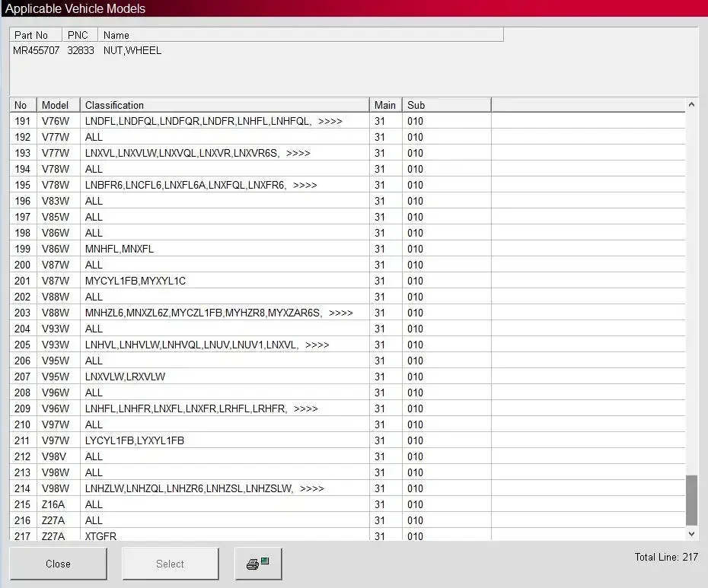Sort by the Model column header
This screenshot has height=588, width=708.
pos(59,105)
